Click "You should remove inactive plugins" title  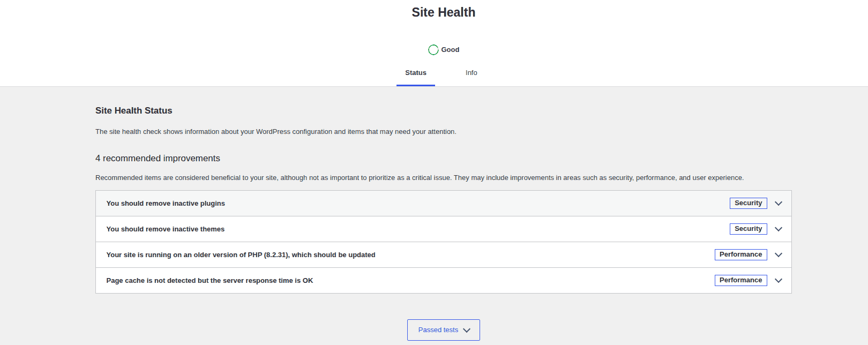pyautogui.click(x=166, y=204)
